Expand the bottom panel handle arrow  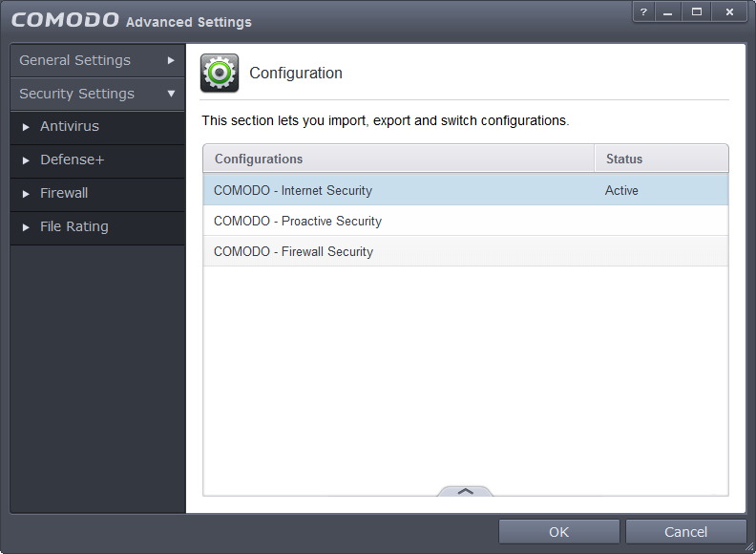(465, 490)
